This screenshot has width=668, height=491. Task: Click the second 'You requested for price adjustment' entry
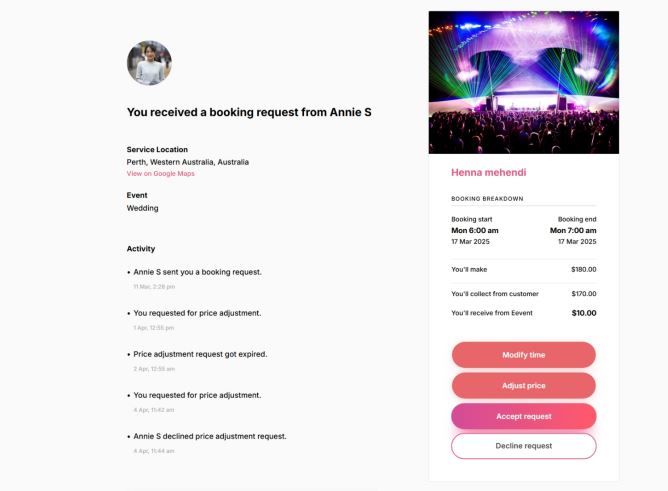(197, 395)
